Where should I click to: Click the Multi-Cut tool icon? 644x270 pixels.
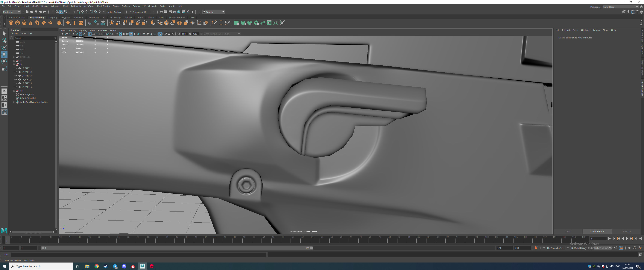pos(214,23)
